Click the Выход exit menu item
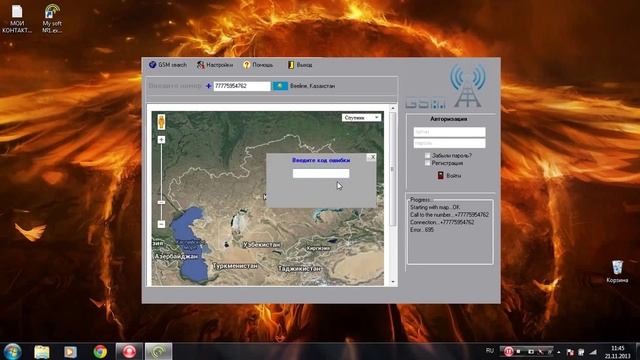This screenshot has height=360, width=640. (x=300, y=65)
